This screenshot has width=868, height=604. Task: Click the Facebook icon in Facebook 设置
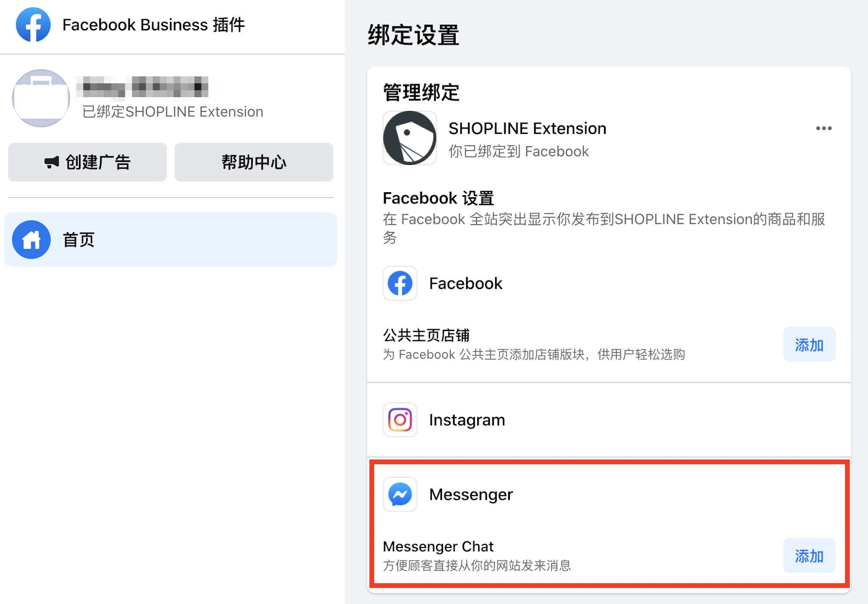(400, 283)
